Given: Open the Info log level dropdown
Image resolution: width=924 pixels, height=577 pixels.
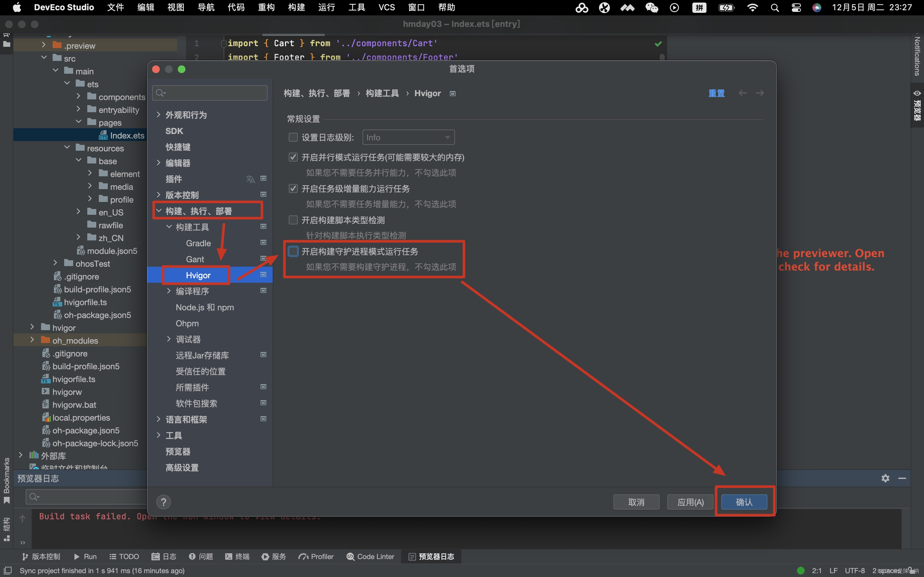Looking at the screenshot, I should pyautogui.click(x=408, y=137).
